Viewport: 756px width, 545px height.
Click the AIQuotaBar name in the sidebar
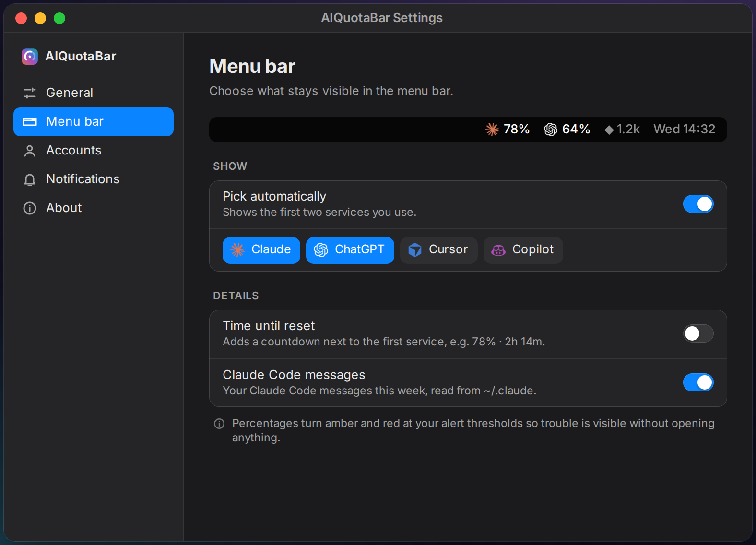pyautogui.click(x=81, y=57)
